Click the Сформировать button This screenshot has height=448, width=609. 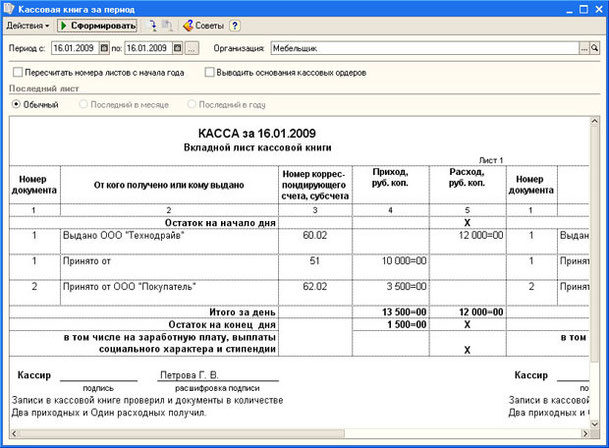coord(97,24)
